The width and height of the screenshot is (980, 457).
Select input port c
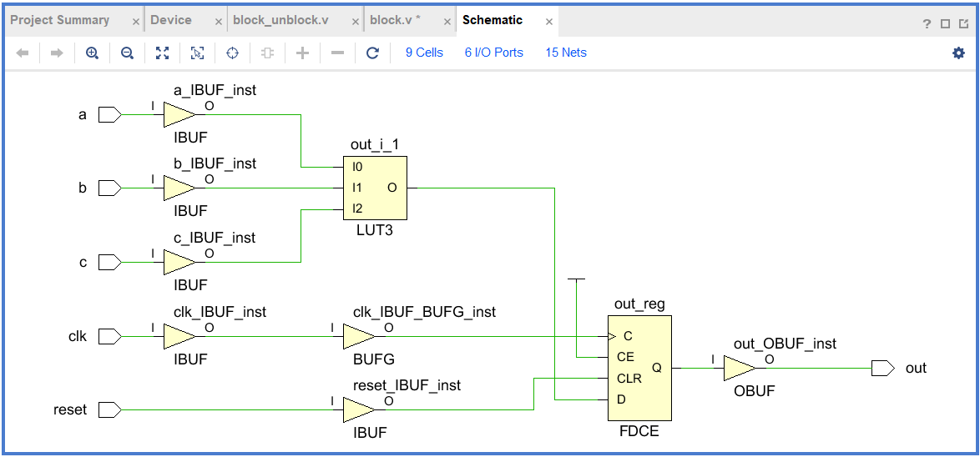110,262
